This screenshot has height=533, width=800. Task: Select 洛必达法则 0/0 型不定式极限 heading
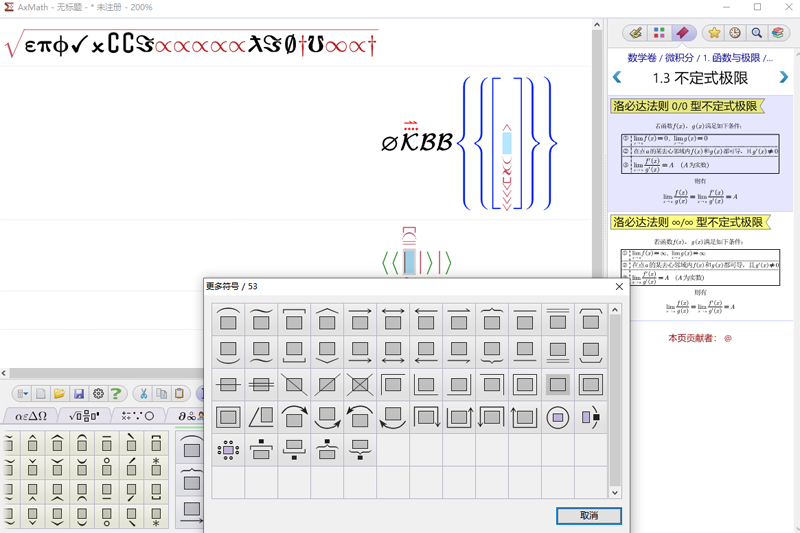687,106
